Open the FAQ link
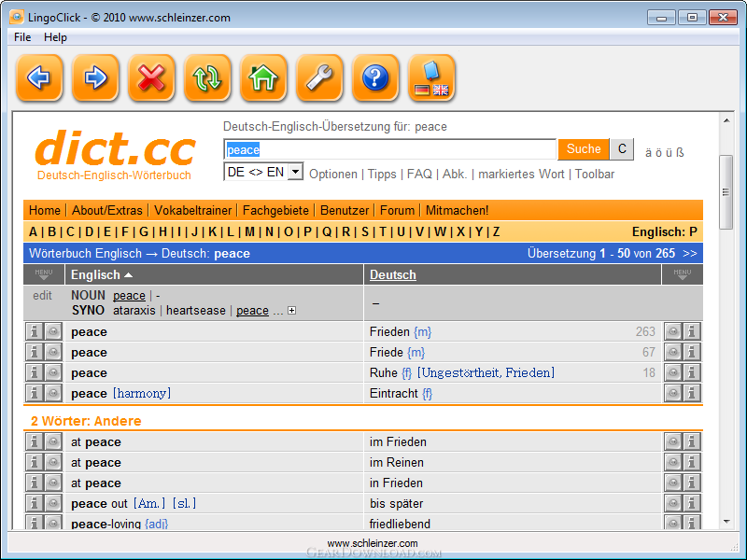This screenshot has width=747, height=560. pyautogui.click(x=419, y=174)
